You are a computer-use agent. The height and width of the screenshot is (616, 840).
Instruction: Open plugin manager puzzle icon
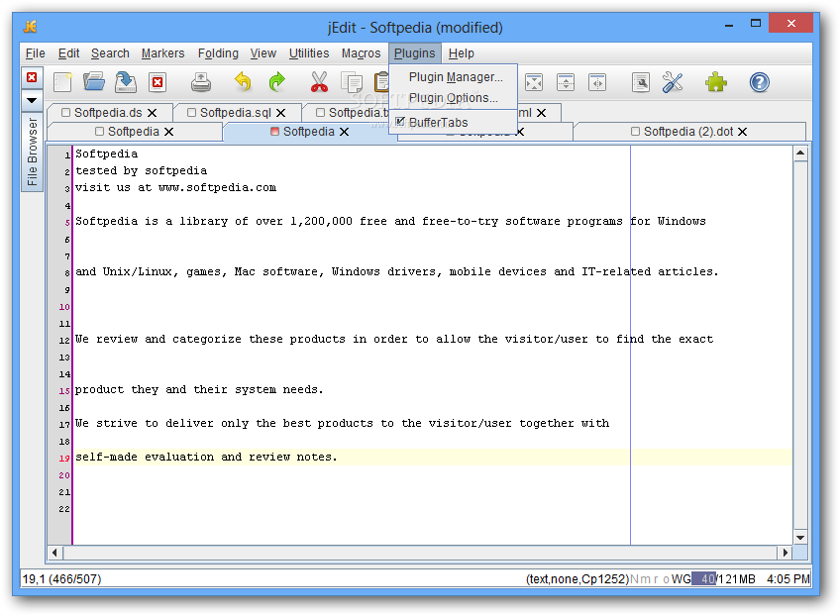coord(716,82)
